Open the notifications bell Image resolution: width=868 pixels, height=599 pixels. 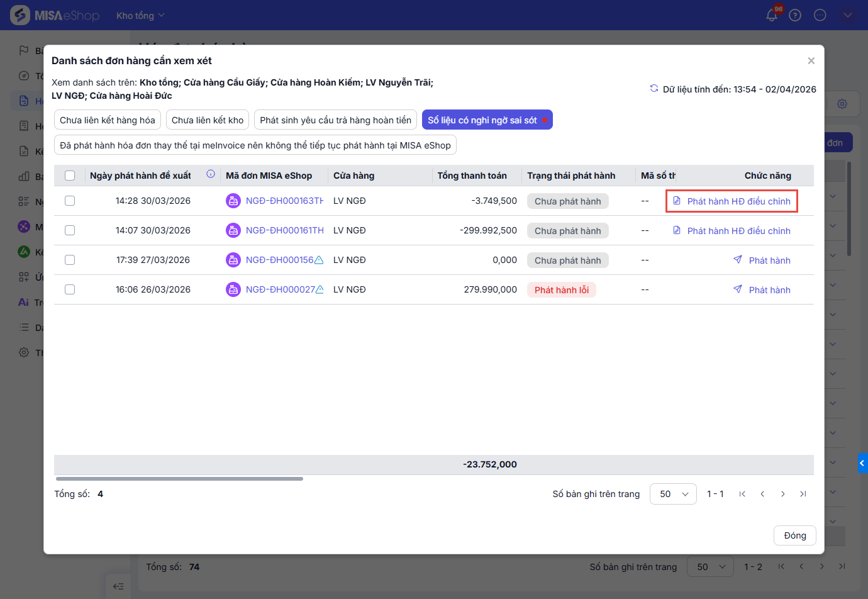(772, 15)
